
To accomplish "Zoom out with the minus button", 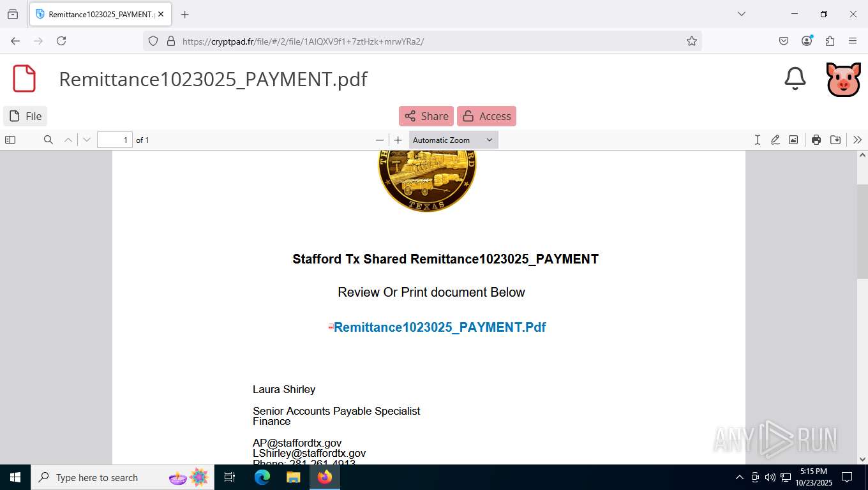I will (x=380, y=140).
